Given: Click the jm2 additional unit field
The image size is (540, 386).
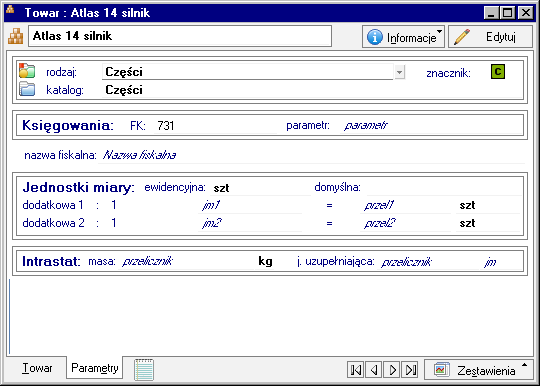Looking at the screenshot, I should tap(250, 223).
